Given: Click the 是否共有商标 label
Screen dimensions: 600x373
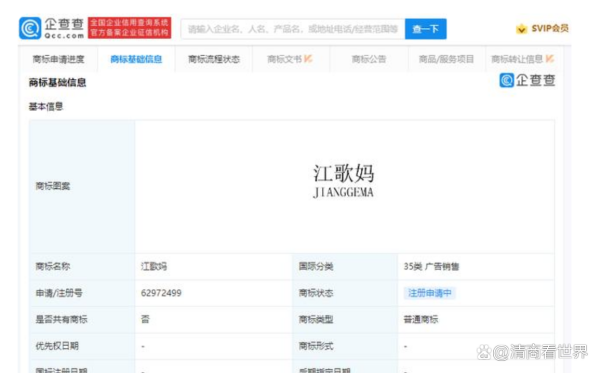Looking at the screenshot, I should (61, 319).
